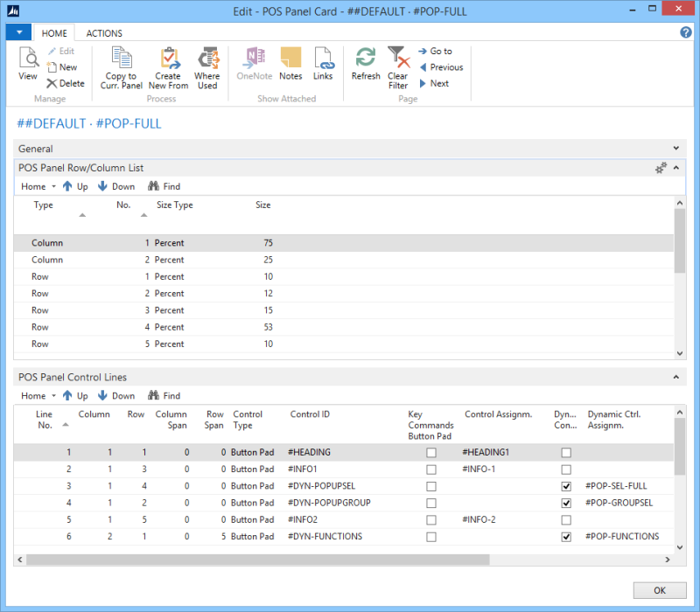The width and height of the screenshot is (700, 612).
Task: Open the blue application menu dropdown
Action: (17, 32)
